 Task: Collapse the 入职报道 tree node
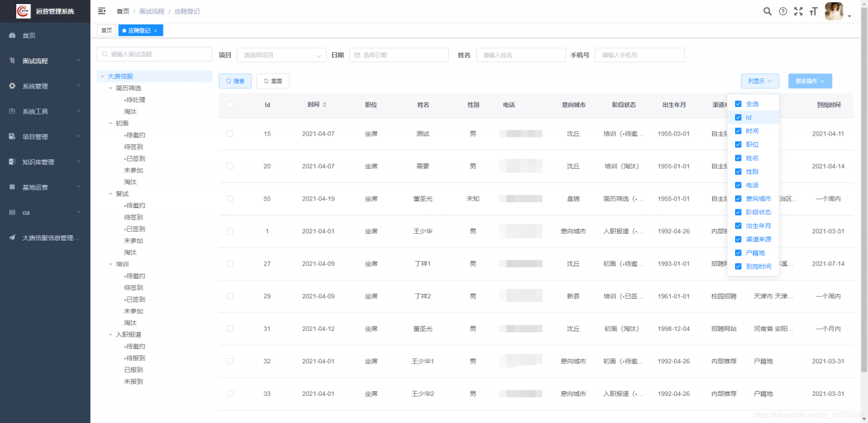tap(111, 335)
